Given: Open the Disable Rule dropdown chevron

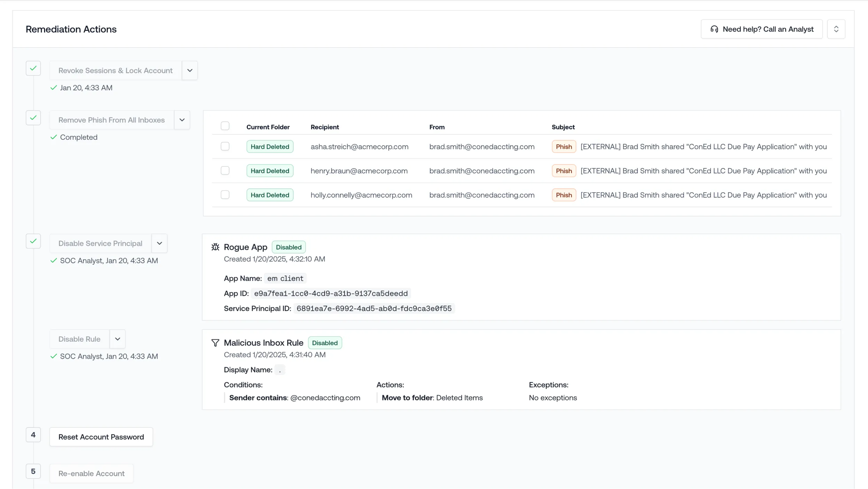Looking at the screenshot, I should (117, 339).
